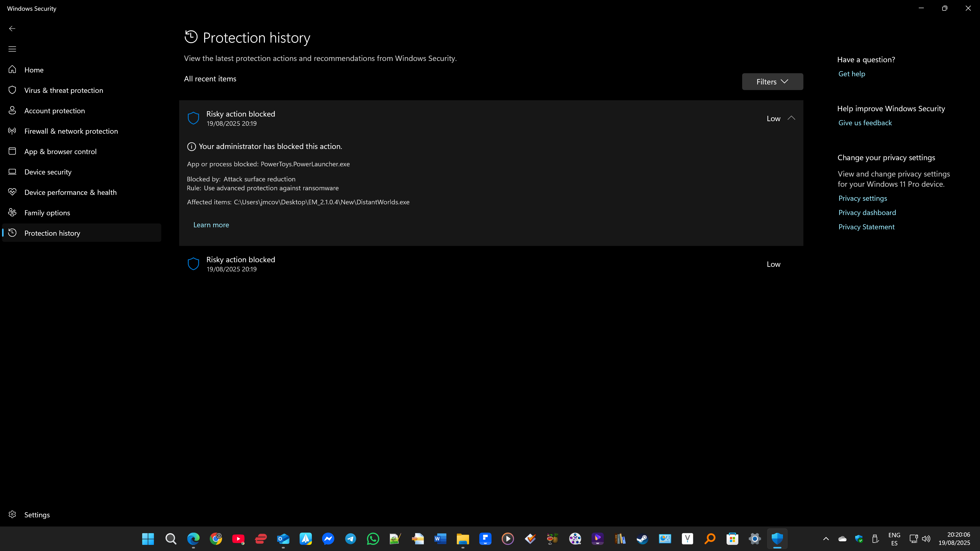Expand the second Risky action blocked item
980x551 pixels.
pyautogui.click(x=491, y=264)
